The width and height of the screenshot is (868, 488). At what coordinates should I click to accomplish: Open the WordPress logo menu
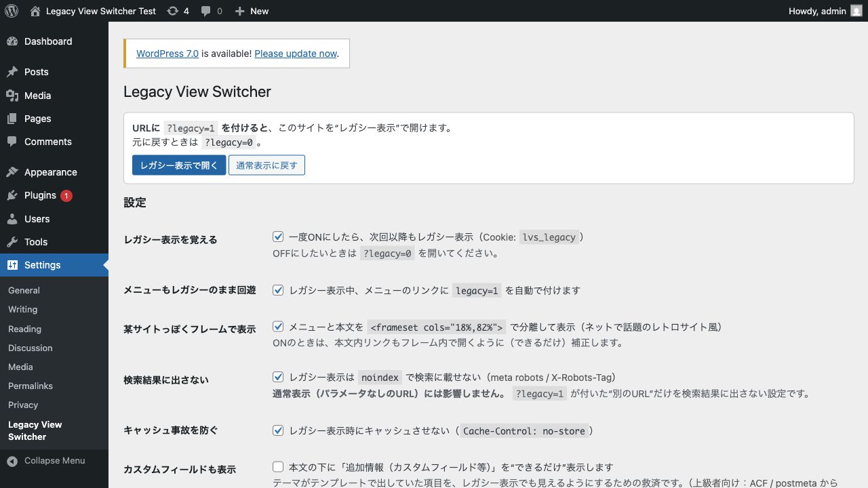coord(12,11)
